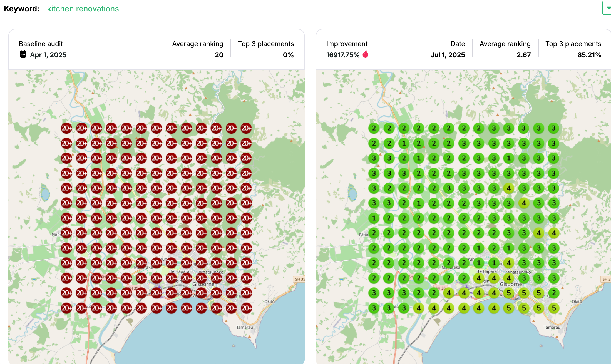Click SH 35 road shield at baseline map's edge
The height and width of the screenshot is (364, 611).
pyautogui.click(x=299, y=279)
